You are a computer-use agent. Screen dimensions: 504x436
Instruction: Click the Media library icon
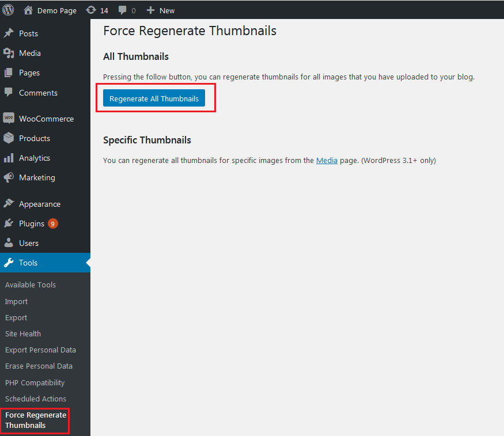[9, 53]
